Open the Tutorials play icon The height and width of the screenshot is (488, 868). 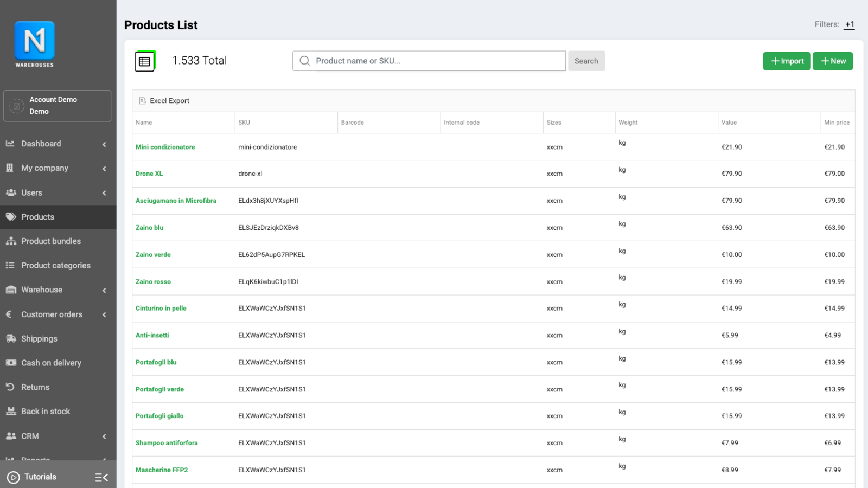coord(14,477)
